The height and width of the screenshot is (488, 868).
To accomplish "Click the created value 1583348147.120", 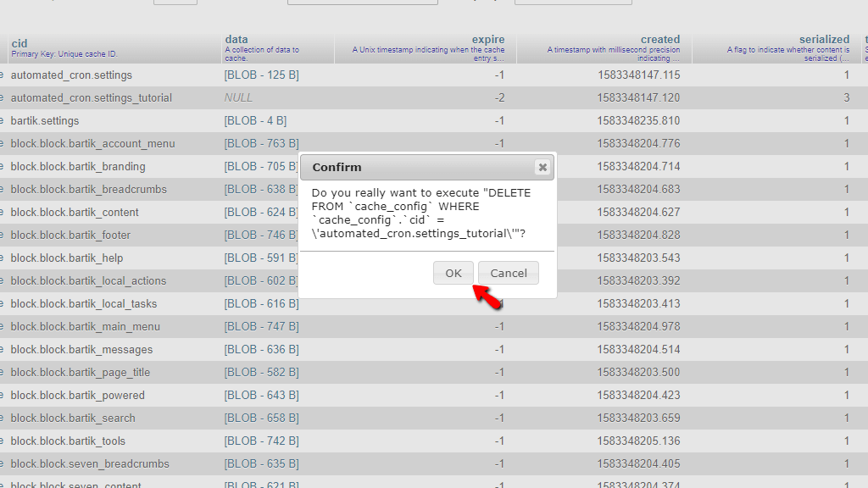I will pos(639,98).
